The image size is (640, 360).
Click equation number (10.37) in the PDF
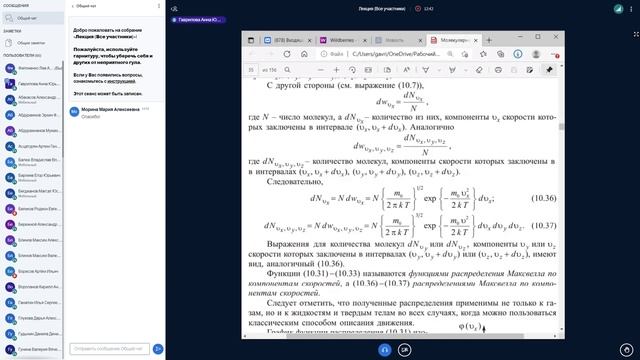tap(544, 225)
